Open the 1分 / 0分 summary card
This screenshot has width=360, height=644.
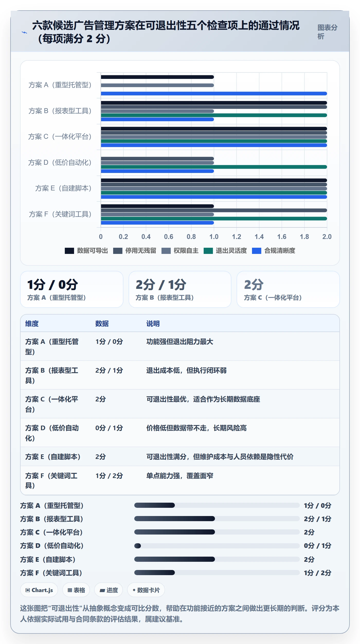pos(72,289)
